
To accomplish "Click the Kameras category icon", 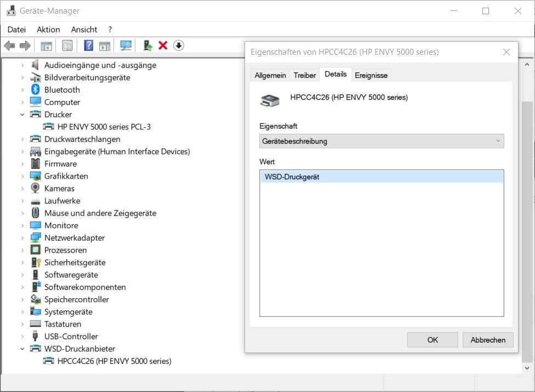I will (x=35, y=188).
